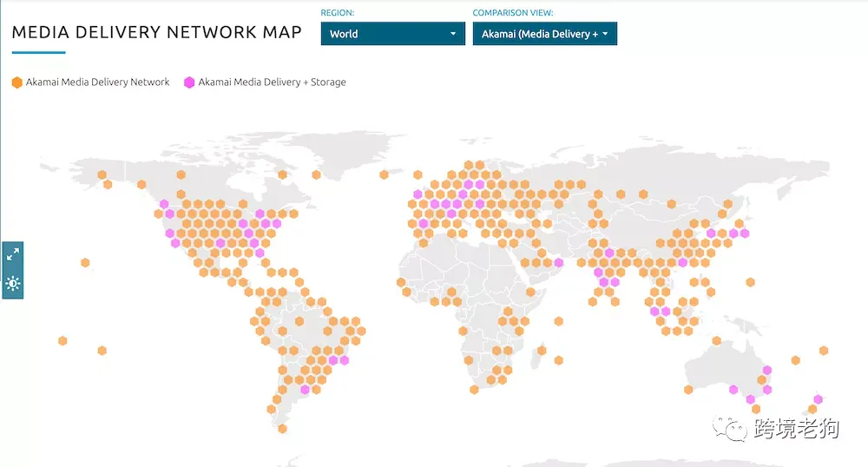Screen dimensions: 868x467
Task: Select the southernmost hexagon in South America
Action: coord(282,428)
